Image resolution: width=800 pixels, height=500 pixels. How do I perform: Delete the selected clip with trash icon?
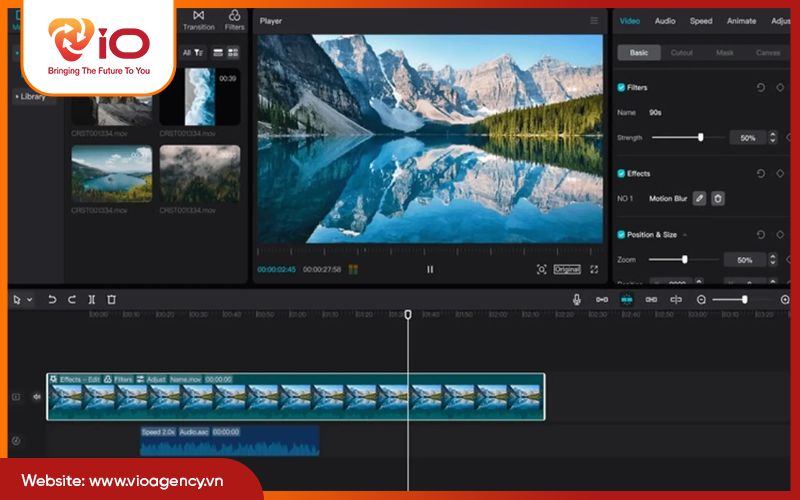111,299
